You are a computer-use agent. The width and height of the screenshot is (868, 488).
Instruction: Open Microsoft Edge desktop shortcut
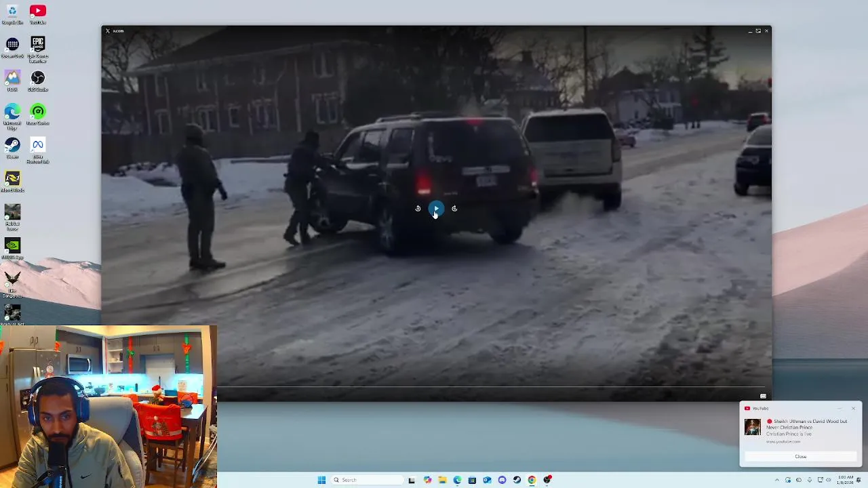coord(12,116)
